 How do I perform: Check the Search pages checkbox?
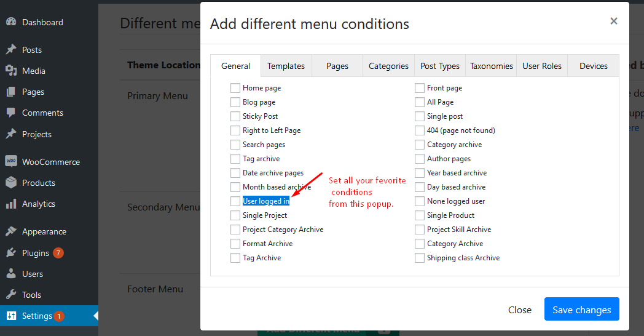[235, 145]
